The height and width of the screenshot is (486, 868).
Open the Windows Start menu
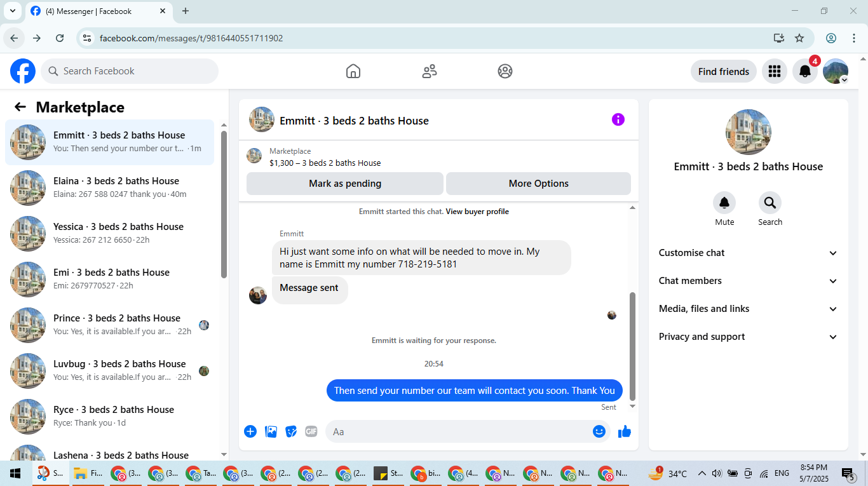[x=15, y=473]
